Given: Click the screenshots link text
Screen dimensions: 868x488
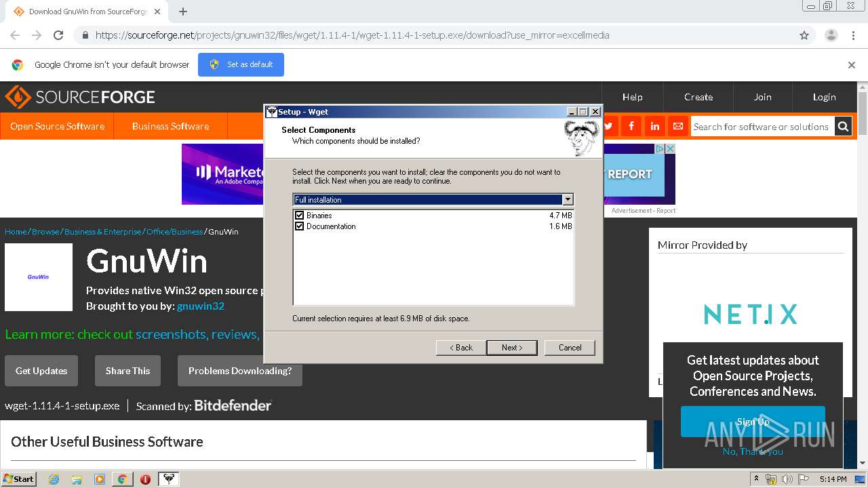Looking at the screenshot, I should [172, 334].
